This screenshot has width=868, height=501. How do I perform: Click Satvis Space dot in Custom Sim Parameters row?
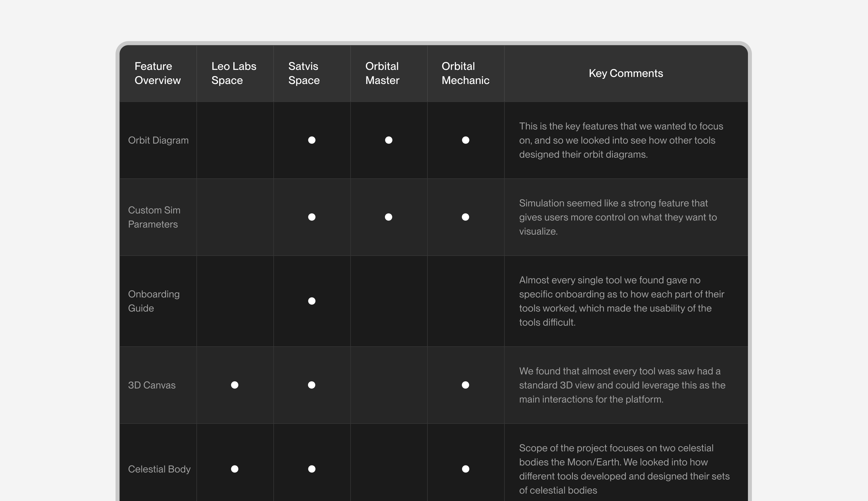(x=312, y=217)
